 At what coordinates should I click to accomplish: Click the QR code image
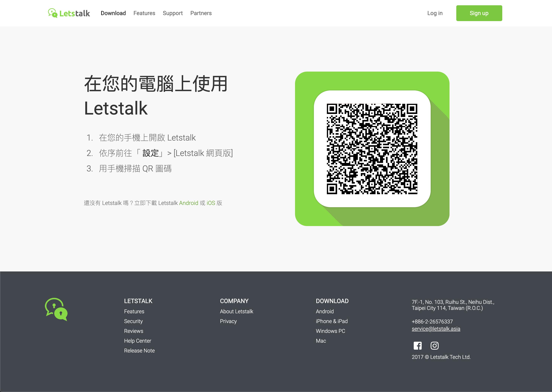[372, 149]
